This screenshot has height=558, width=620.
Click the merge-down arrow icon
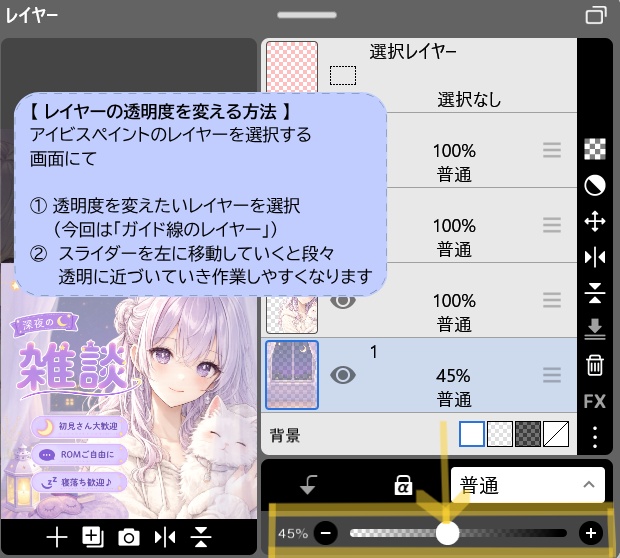595,329
